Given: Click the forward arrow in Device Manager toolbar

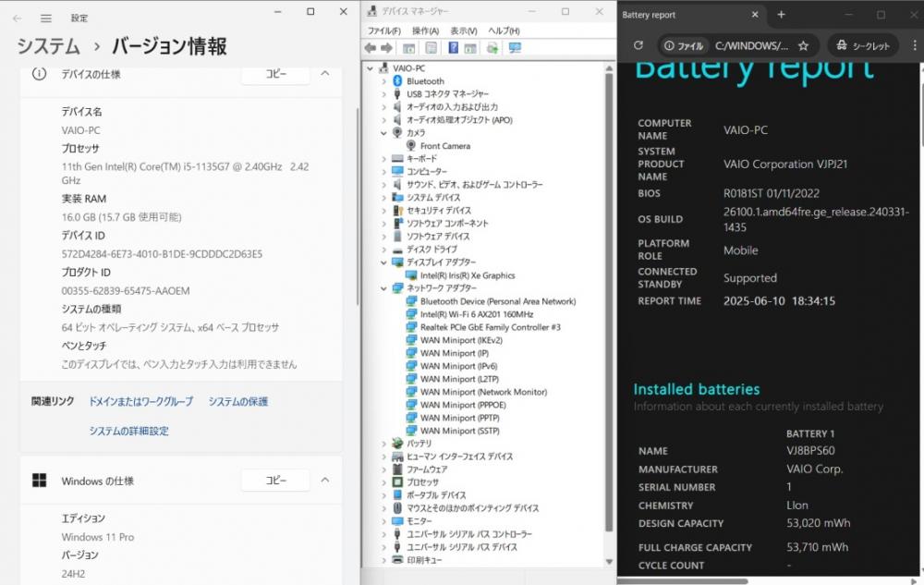Looking at the screenshot, I should 386,48.
